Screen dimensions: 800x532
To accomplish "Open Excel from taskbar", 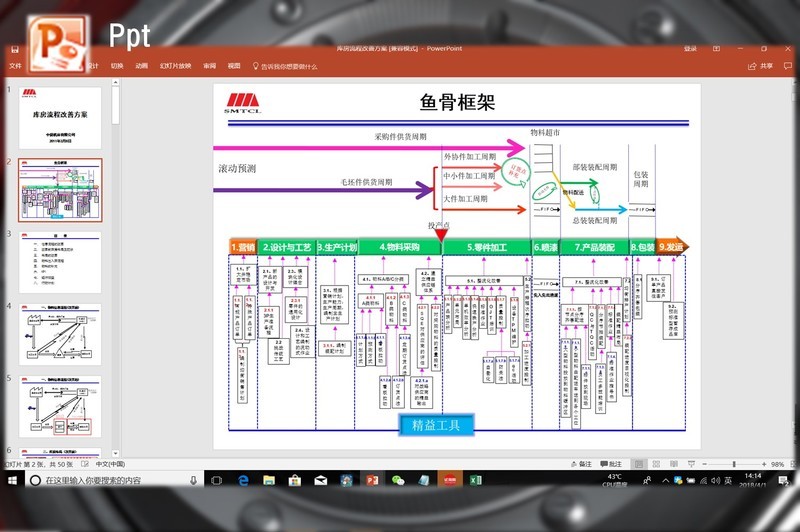I will 476,480.
